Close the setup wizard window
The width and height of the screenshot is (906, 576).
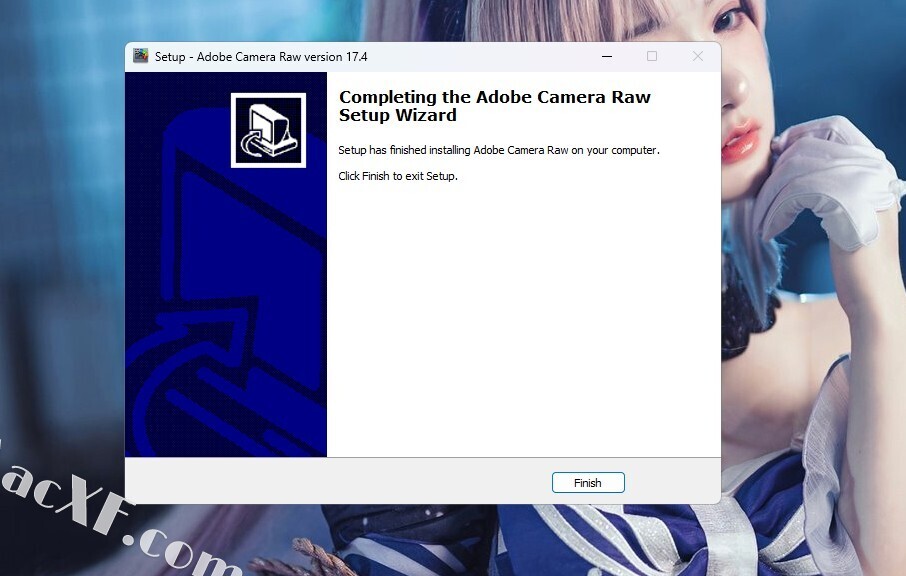[698, 56]
